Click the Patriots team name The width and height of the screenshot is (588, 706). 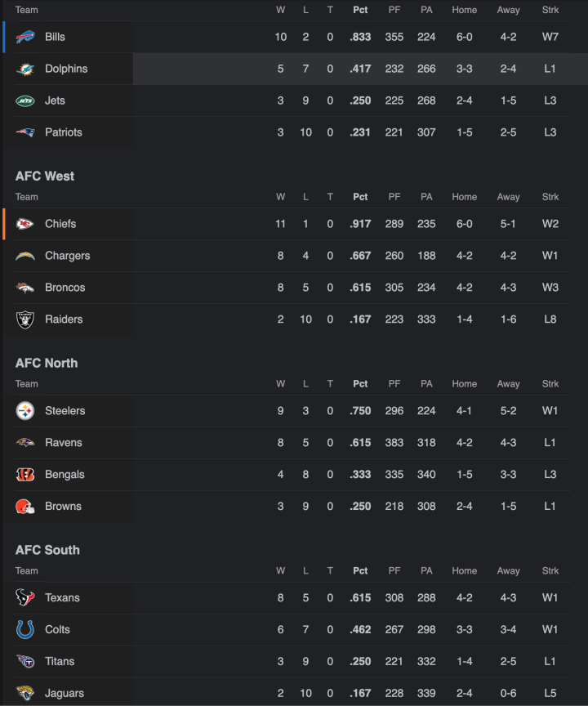point(64,132)
